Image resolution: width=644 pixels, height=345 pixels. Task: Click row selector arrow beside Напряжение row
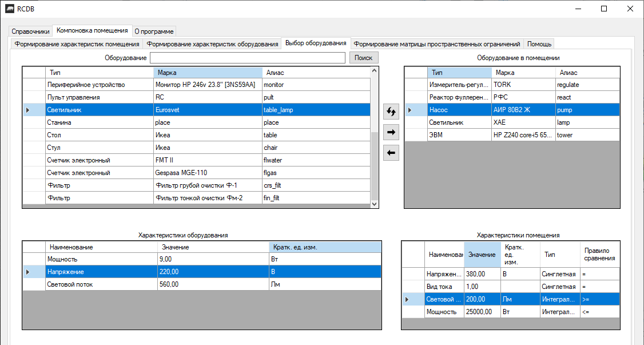pyautogui.click(x=28, y=272)
